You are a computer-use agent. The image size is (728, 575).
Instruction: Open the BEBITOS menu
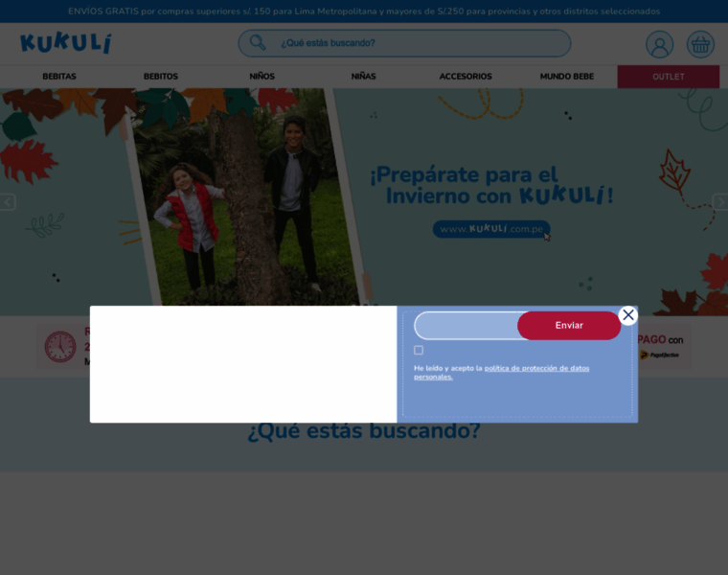[x=161, y=77]
